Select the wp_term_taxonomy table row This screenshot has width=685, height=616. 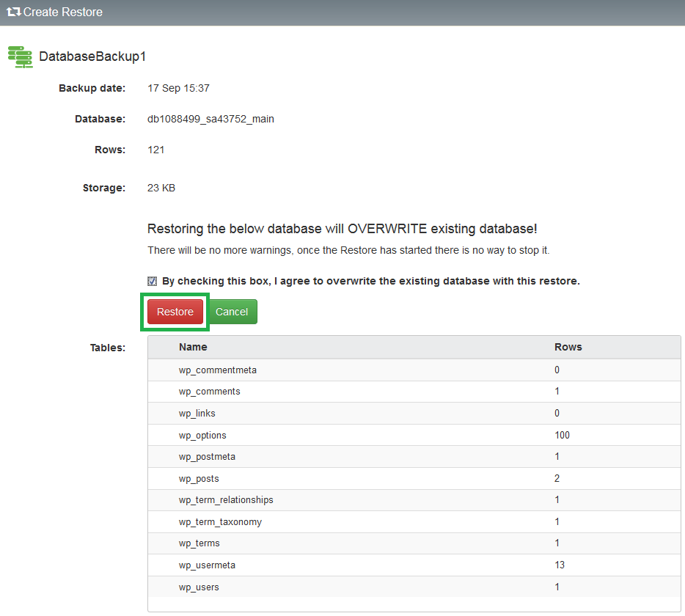coord(414,521)
